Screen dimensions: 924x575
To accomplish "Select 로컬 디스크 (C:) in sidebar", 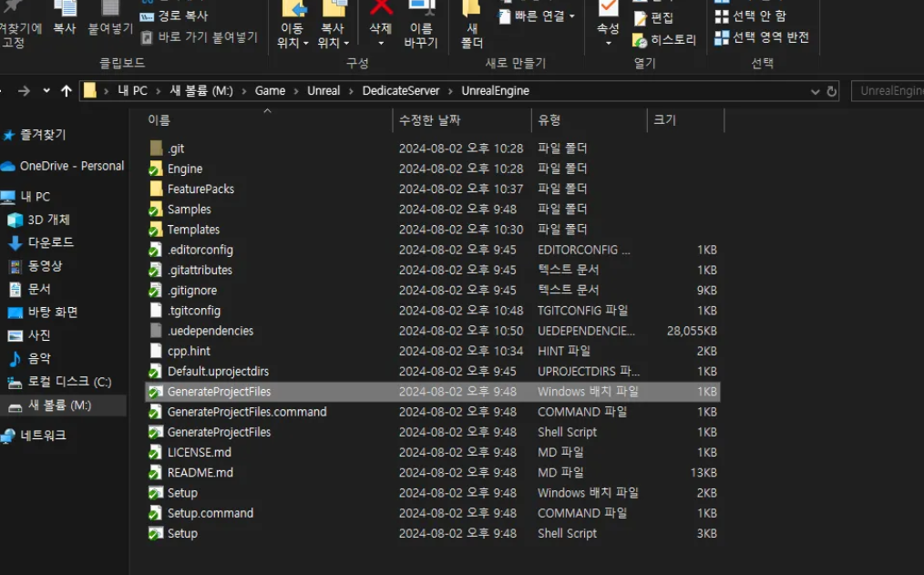I will tap(59, 382).
